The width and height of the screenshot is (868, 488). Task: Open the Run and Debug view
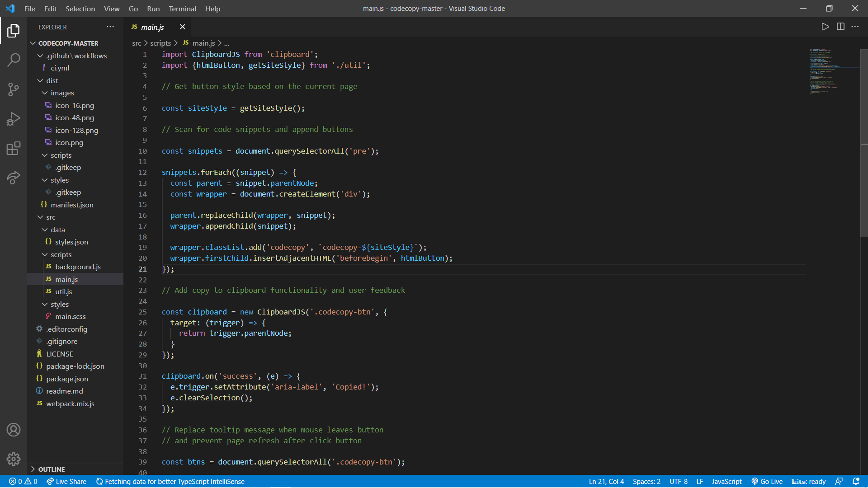(14, 119)
